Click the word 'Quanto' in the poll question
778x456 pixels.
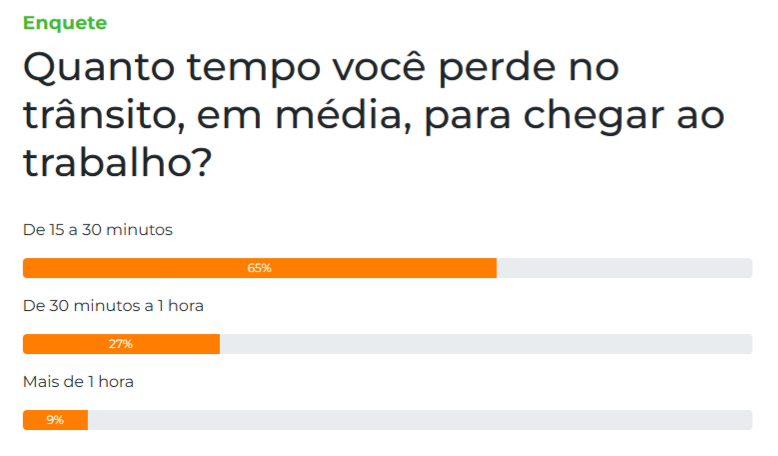coord(99,68)
